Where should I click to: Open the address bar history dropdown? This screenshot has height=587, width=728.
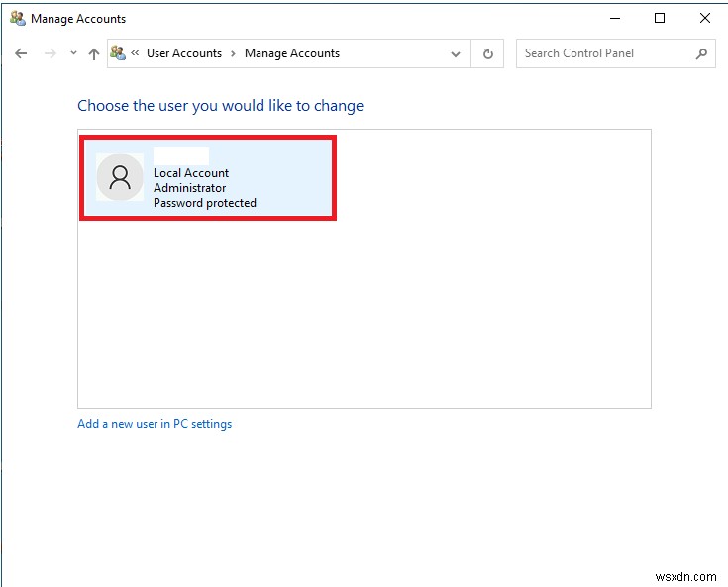[x=456, y=54]
